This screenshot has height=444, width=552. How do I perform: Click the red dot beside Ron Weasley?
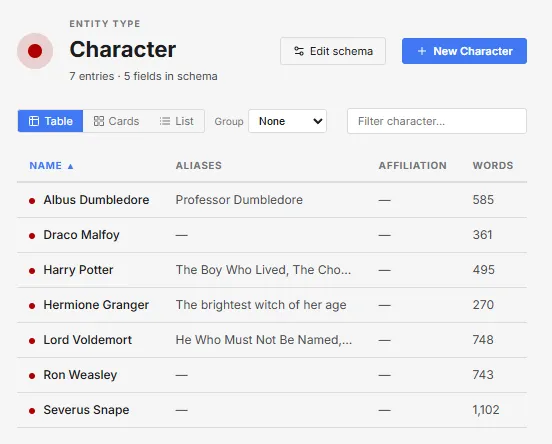(32, 376)
